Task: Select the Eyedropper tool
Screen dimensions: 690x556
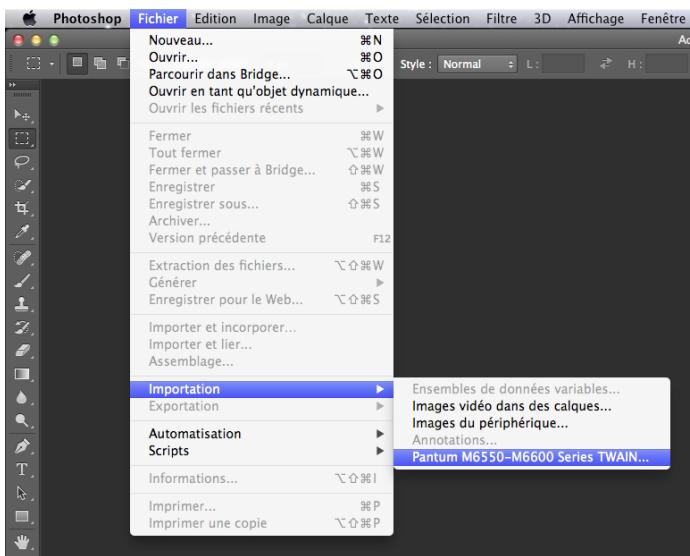Action: point(20,229)
